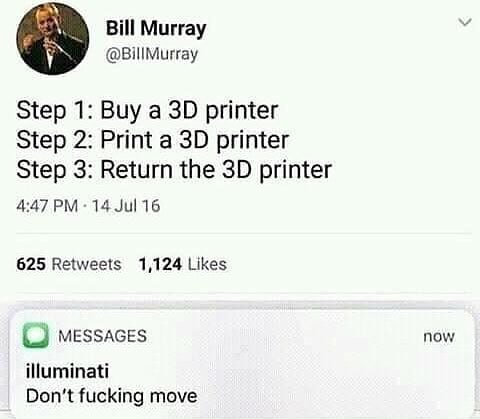Image resolution: width=480 pixels, height=419 pixels.
Task: Click the 14 Jul 16 date
Action: coord(126,206)
